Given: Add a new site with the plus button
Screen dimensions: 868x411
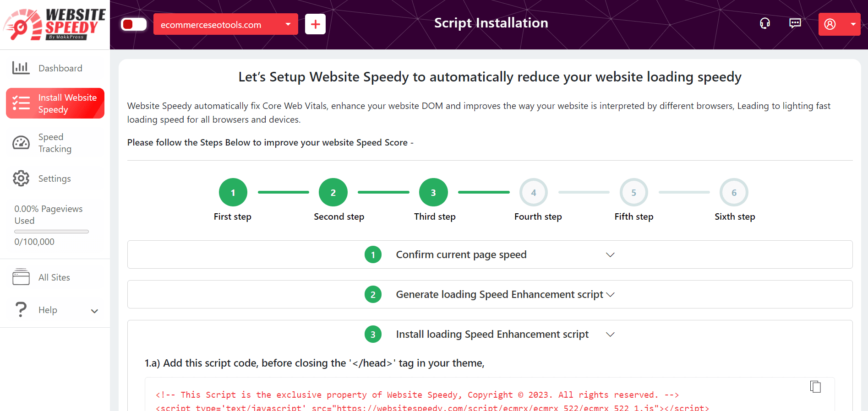Looking at the screenshot, I should tap(315, 24).
